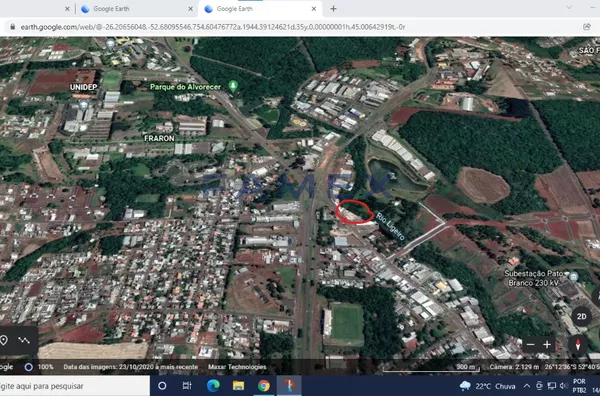
Task: Click the Maxar Technologies attribution
Action: pos(237,367)
